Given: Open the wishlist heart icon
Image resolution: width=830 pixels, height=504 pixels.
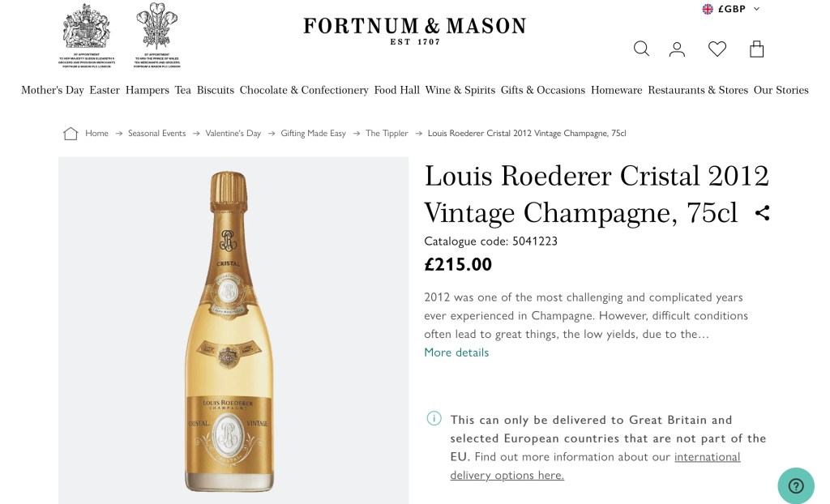Looking at the screenshot, I should coord(717,49).
